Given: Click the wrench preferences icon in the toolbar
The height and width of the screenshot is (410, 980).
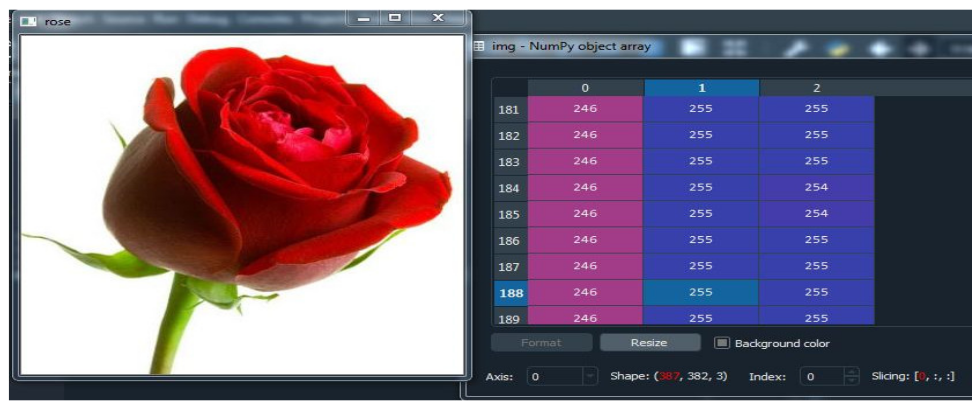Looking at the screenshot, I should point(796,49).
